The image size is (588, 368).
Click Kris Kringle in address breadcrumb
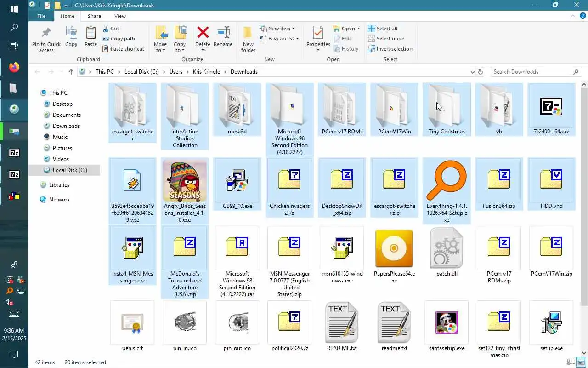coord(206,72)
